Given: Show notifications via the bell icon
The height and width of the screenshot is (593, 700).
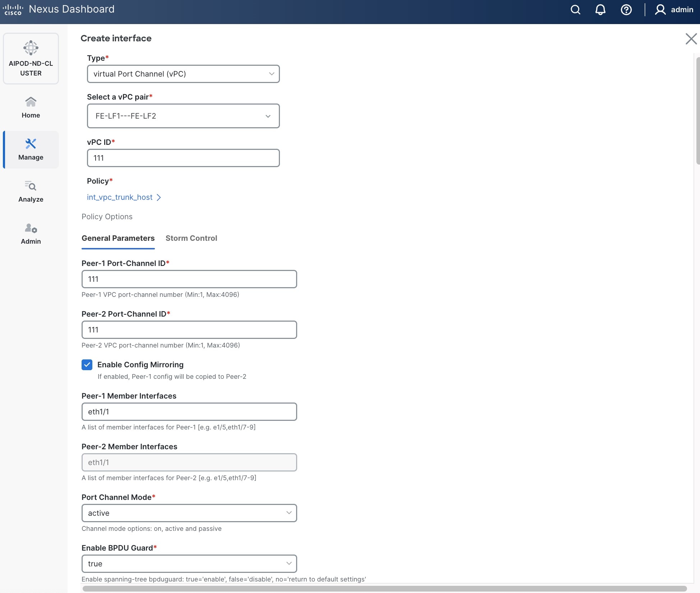Looking at the screenshot, I should (x=600, y=10).
